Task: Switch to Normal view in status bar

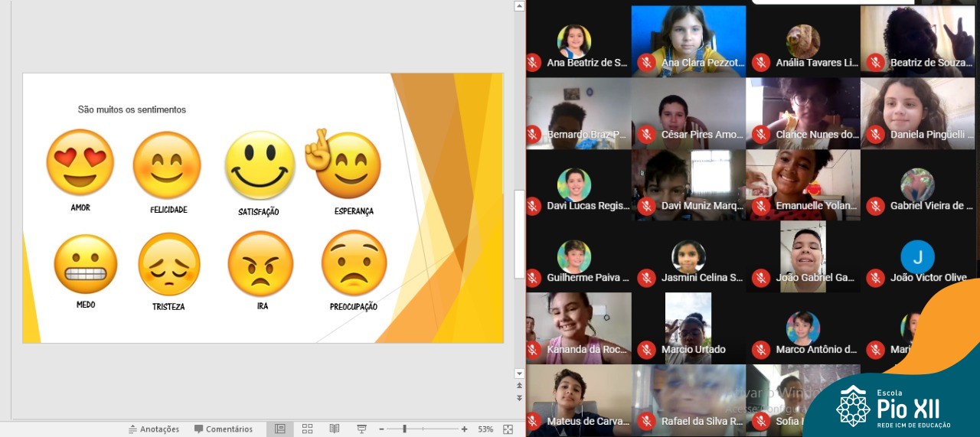Action: pos(280,429)
